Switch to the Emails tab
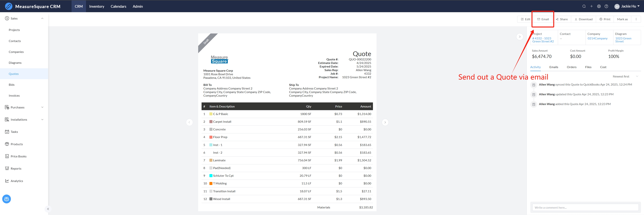Image resolution: width=644 pixels, height=215 pixels. pos(554,67)
